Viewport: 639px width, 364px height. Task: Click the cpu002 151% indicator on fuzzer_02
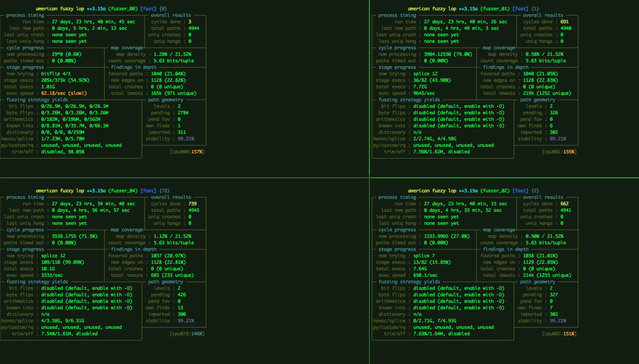click(559, 333)
